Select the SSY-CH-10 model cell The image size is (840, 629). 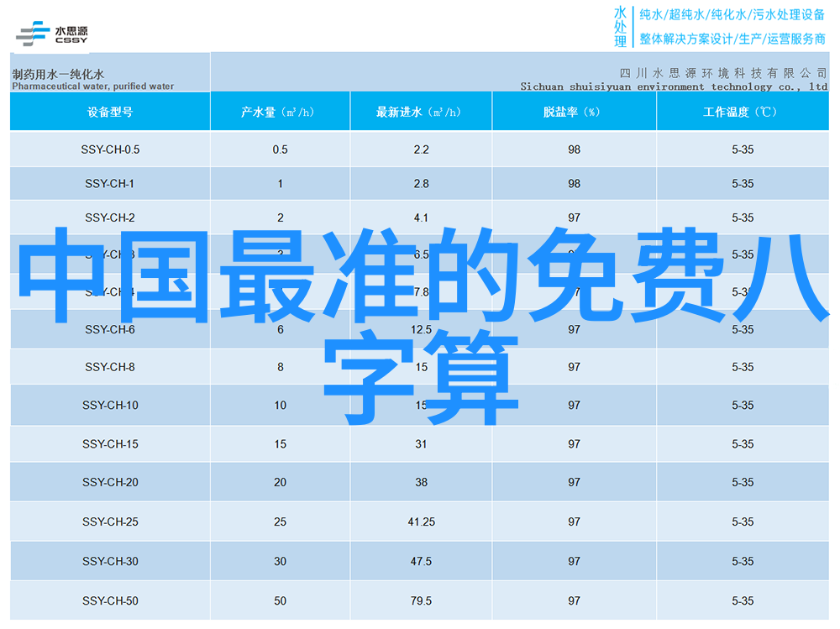point(110,405)
